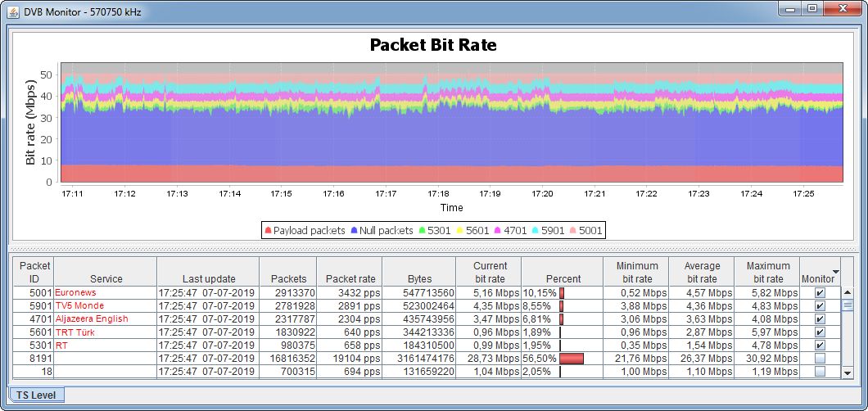Click the Monitor column sort arrow
This screenshot has height=411, width=868.
coord(835,271)
